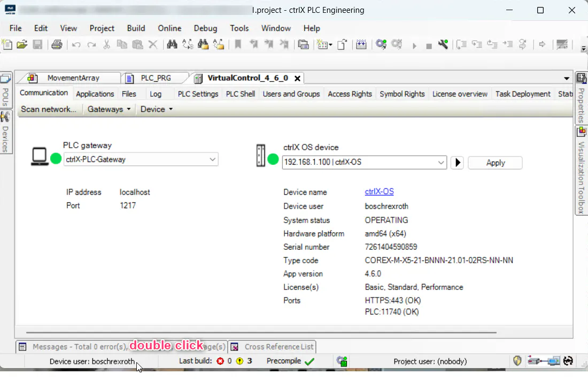
Task: Open the PLC gateway combo box
Action: coord(141,159)
